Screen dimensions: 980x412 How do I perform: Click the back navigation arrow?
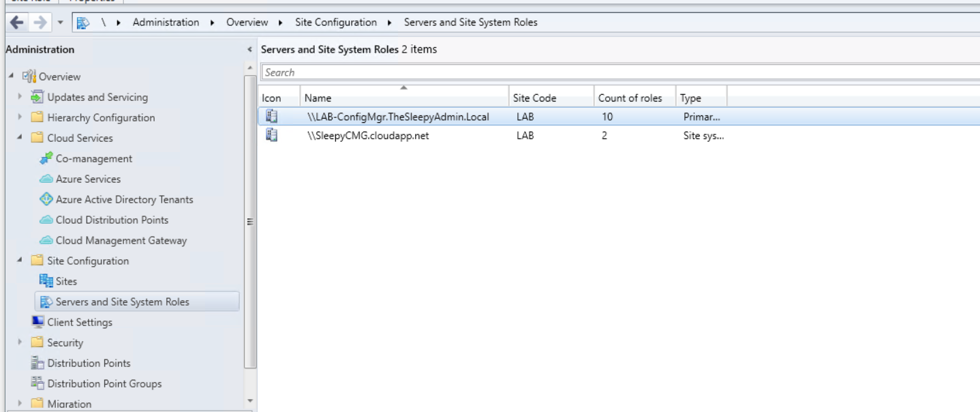16,22
